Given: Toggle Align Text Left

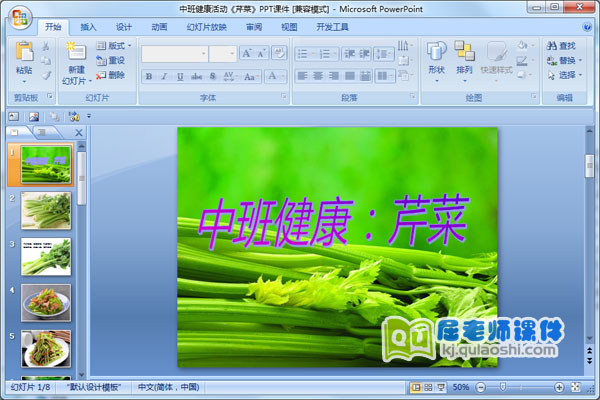Looking at the screenshot, I should tap(302, 76).
